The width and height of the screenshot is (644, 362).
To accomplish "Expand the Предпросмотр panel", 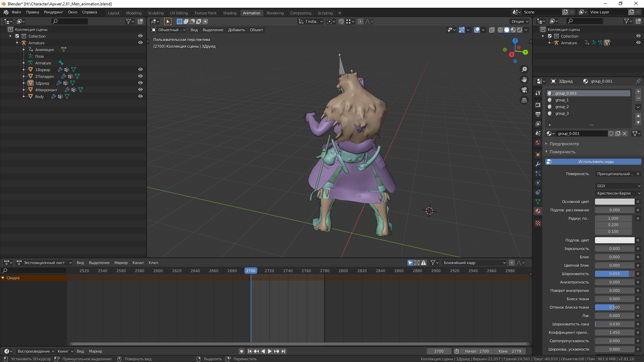I will [564, 144].
